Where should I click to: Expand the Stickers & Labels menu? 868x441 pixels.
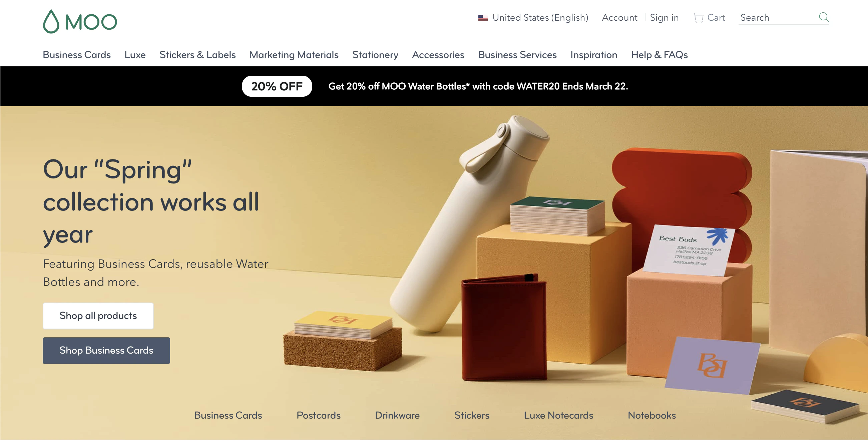point(197,55)
